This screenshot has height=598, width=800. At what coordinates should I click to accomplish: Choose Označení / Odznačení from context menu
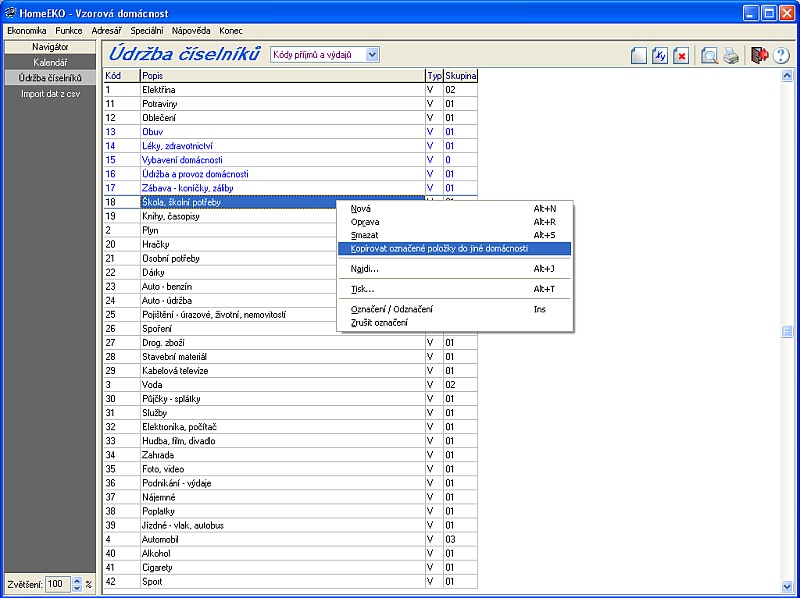click(391, 309)
